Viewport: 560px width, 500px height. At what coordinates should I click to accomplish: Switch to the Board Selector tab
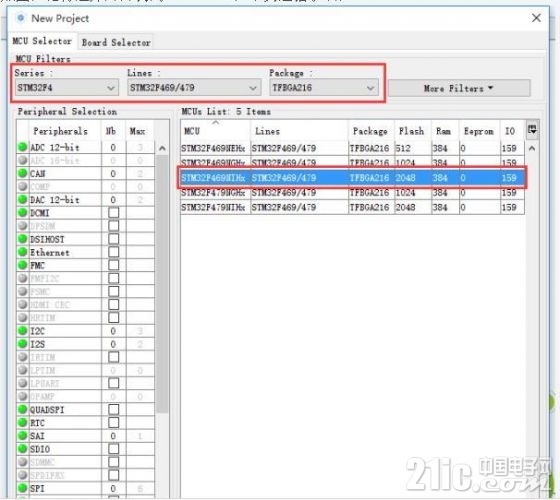click(x=116, y=42)
